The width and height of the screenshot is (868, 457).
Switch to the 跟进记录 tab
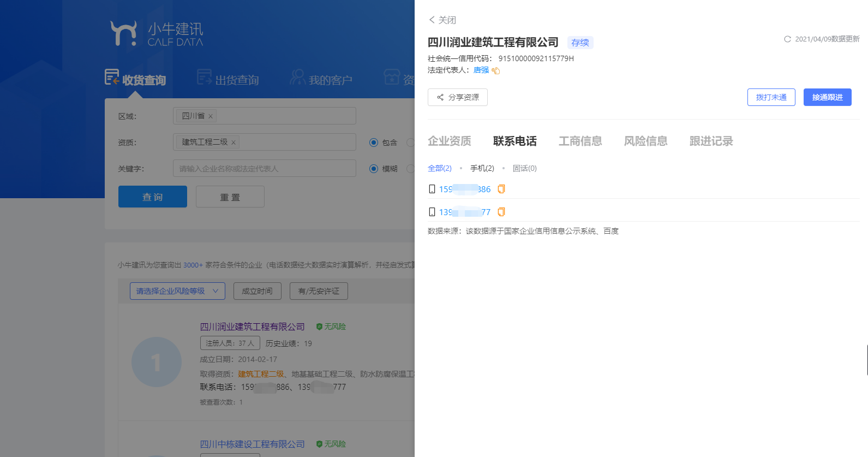(x=711, y=141)
